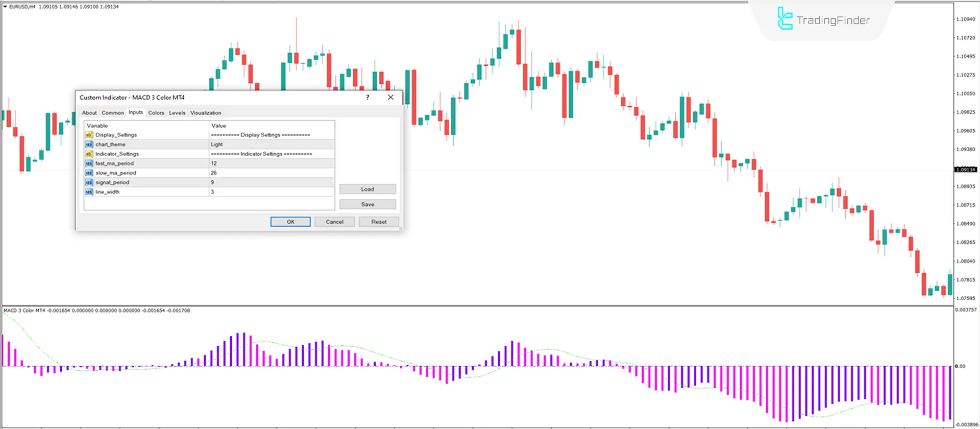This screenshot has height=429, width=980.
Task: Reset the indicator inputs to defaults
Action: [379, 222]
